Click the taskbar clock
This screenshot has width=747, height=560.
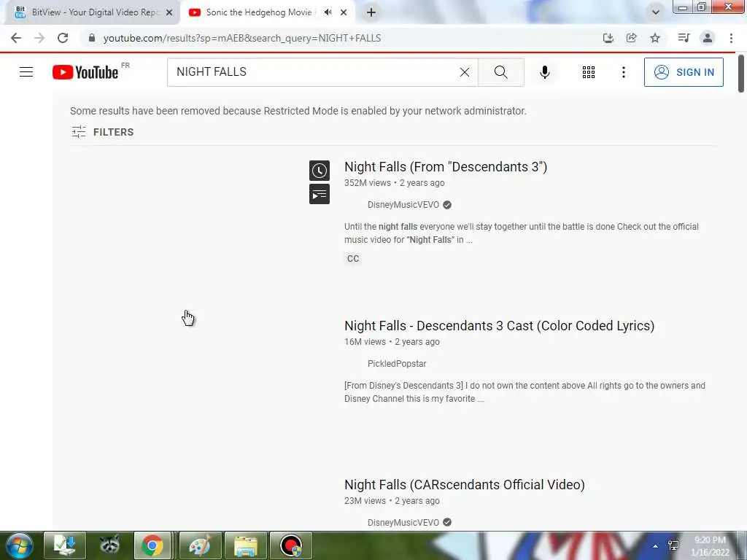point(711,547)
